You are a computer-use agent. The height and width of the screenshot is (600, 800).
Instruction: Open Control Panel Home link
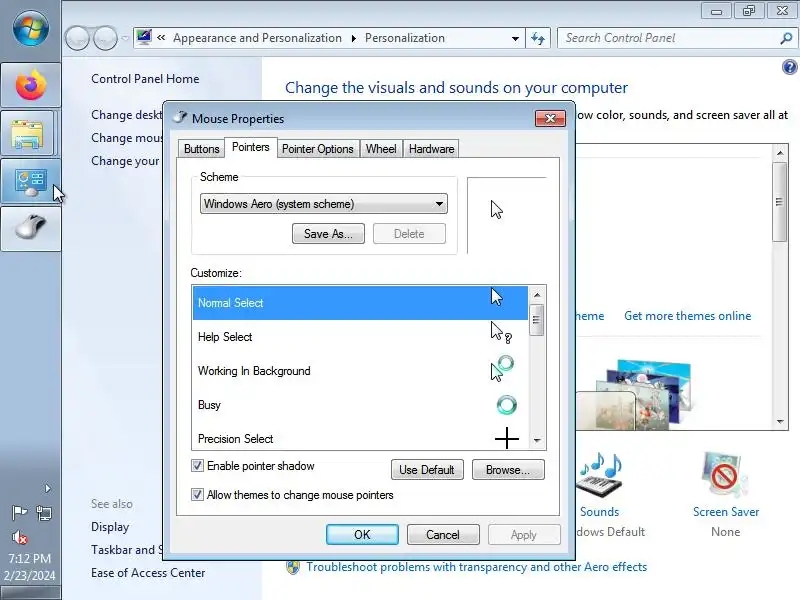coord(145,79)
